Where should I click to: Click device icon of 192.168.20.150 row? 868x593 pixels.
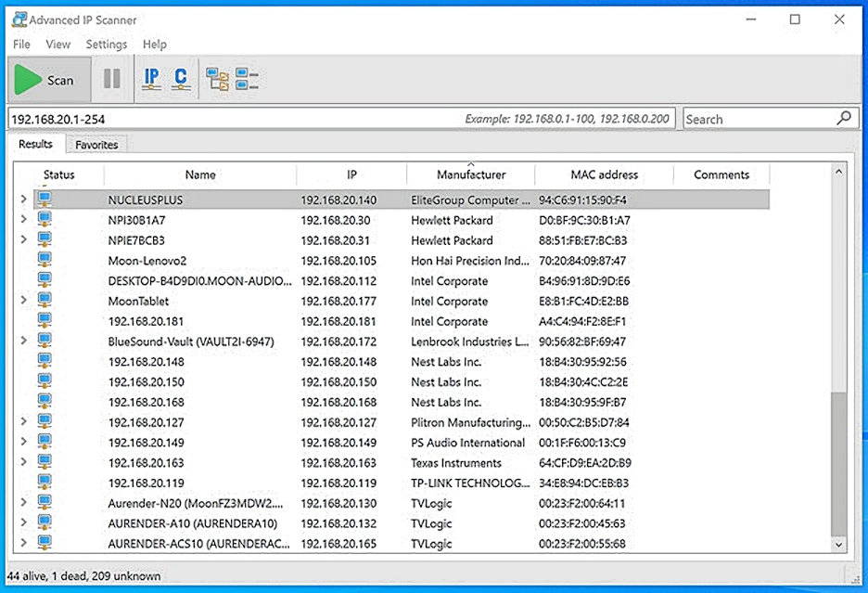[x=45, y=381]
